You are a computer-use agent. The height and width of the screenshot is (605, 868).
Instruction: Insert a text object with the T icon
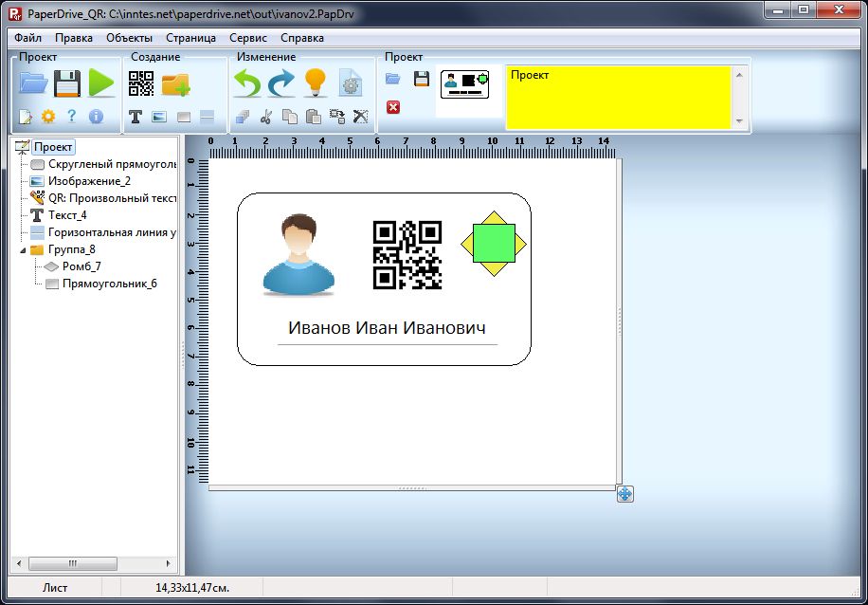[136, 117]
